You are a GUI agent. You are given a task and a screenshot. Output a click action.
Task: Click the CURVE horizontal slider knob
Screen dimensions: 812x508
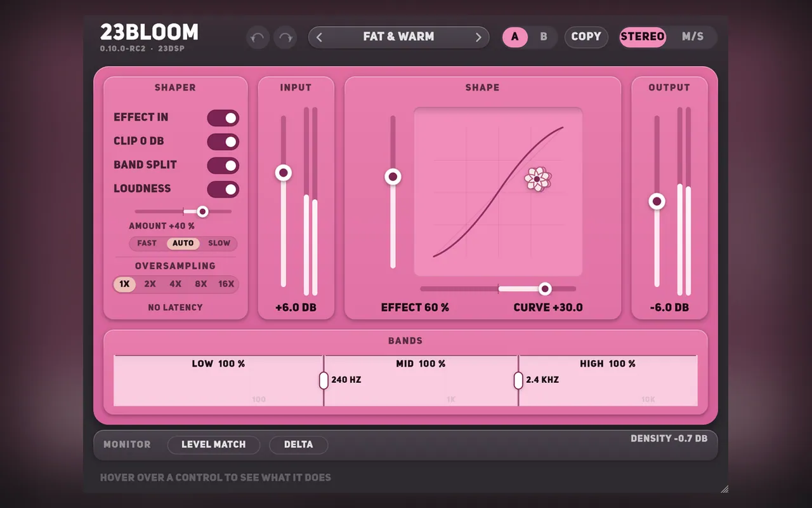(x=545, y=289)
